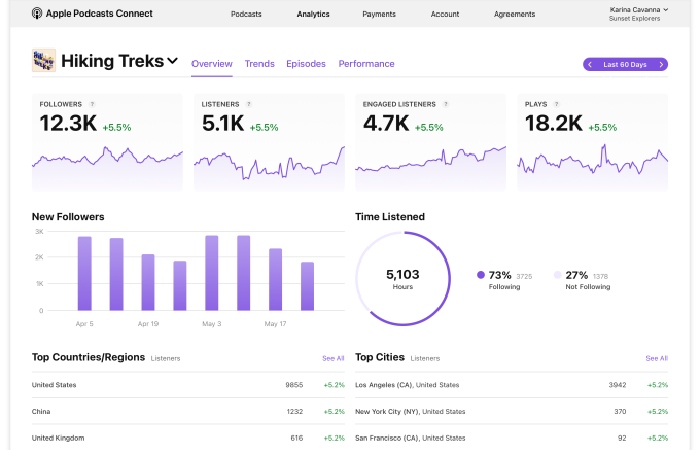Open the Analytics menu item

click(x=313, y=14)
